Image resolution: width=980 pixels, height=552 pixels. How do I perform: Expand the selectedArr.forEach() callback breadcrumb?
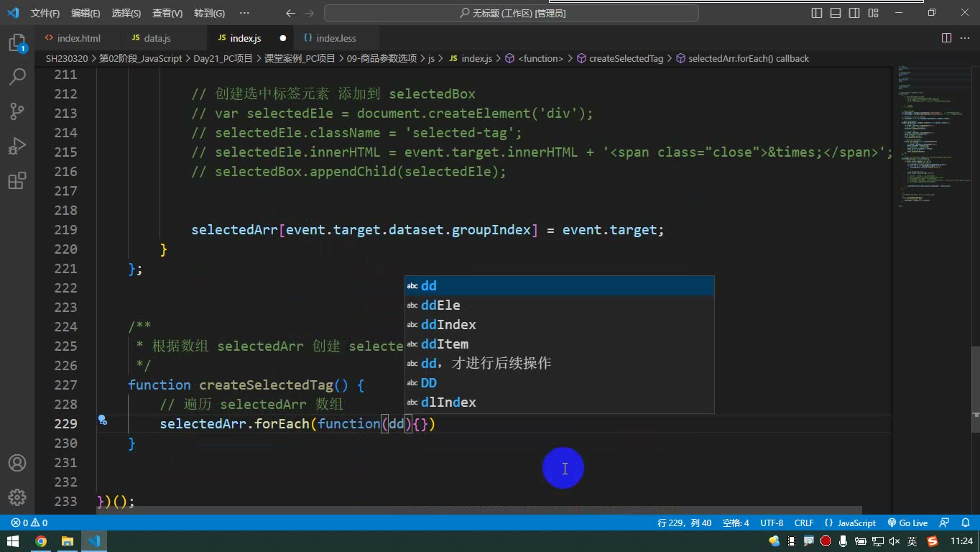pyautogui.click(x=742, y=58)
